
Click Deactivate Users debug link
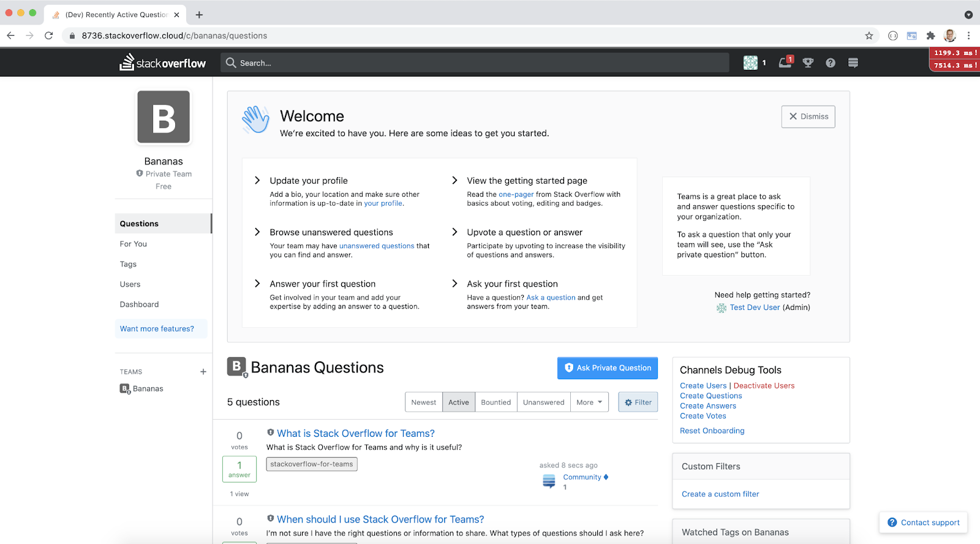764,386
